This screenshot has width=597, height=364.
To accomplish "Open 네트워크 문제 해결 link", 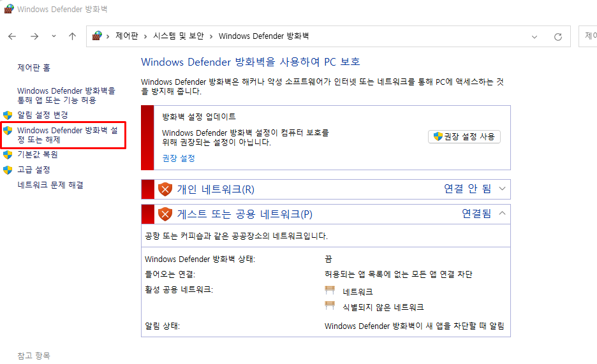I will point(50,185).
